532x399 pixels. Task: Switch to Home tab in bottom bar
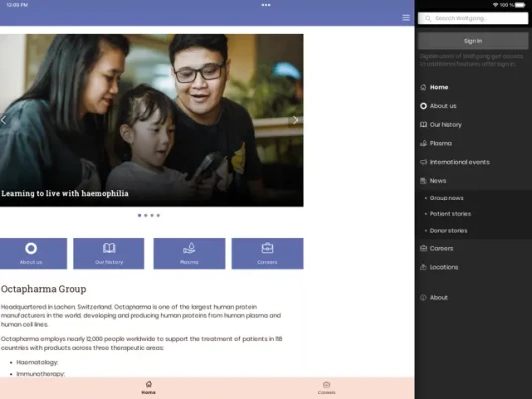click(149, 387)
